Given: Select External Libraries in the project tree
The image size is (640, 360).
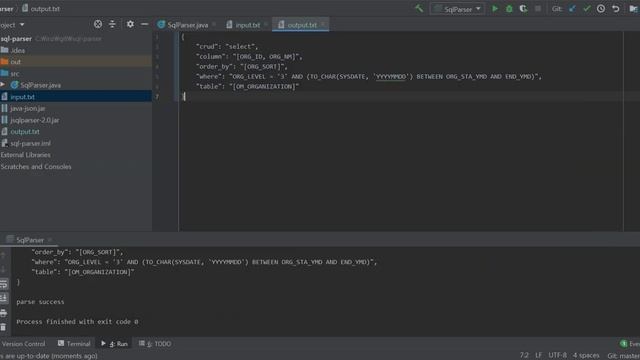Looking at the screenshot, I should click(26, 155).
